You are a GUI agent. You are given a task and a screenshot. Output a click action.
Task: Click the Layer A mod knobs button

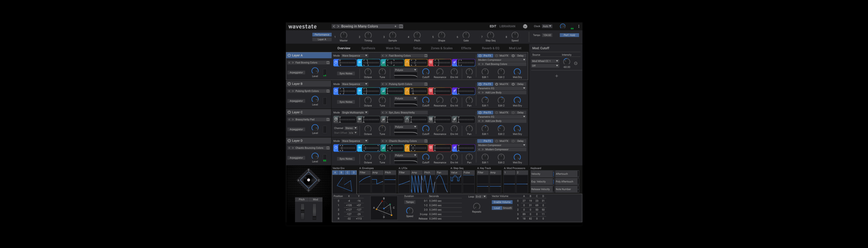tap(322, 39)
